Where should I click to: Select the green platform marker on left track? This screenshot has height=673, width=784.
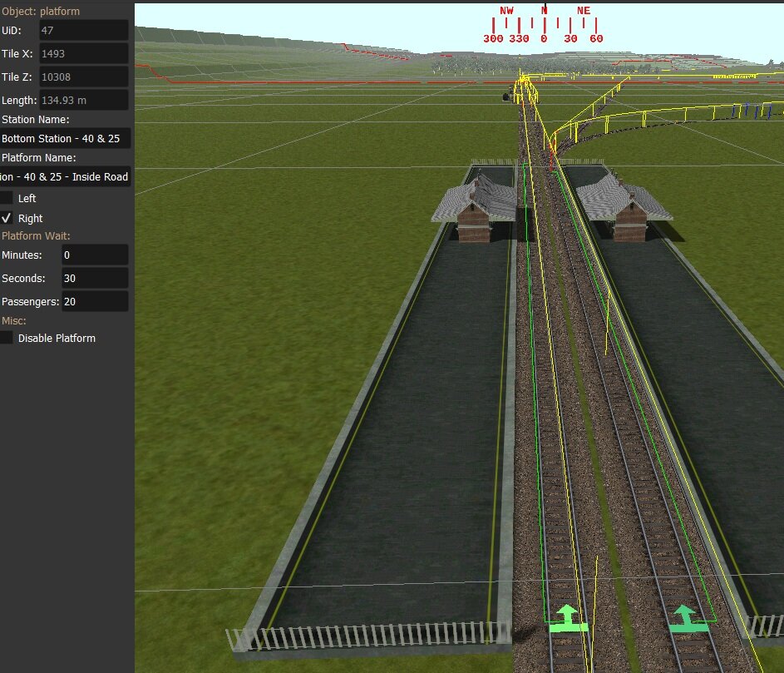tap(567, 620)
